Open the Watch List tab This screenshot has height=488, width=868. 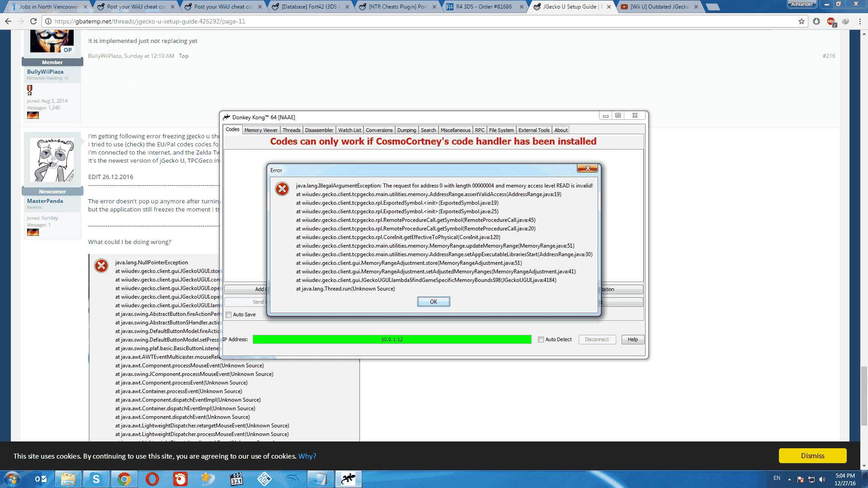point(349,130)
